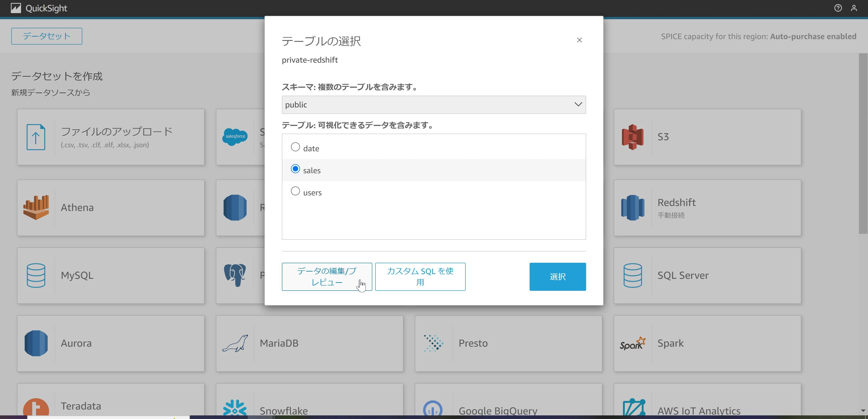Image resolution: width=868 pixels, height=419 pixels.
Task: Click カスタム SQL を使用 button
Action: (420, 276)
